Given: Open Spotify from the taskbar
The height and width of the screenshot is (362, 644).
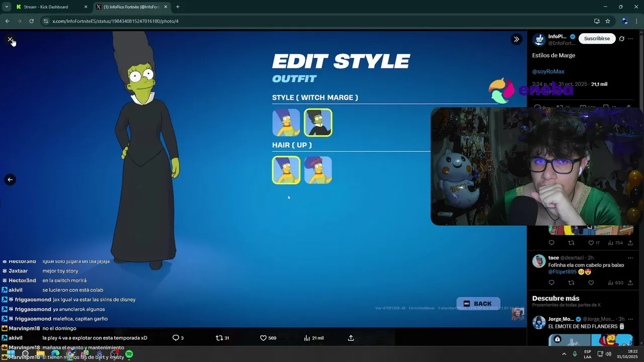Looking at the screenshot, I should pyautogui.click(x=129, y=354).
